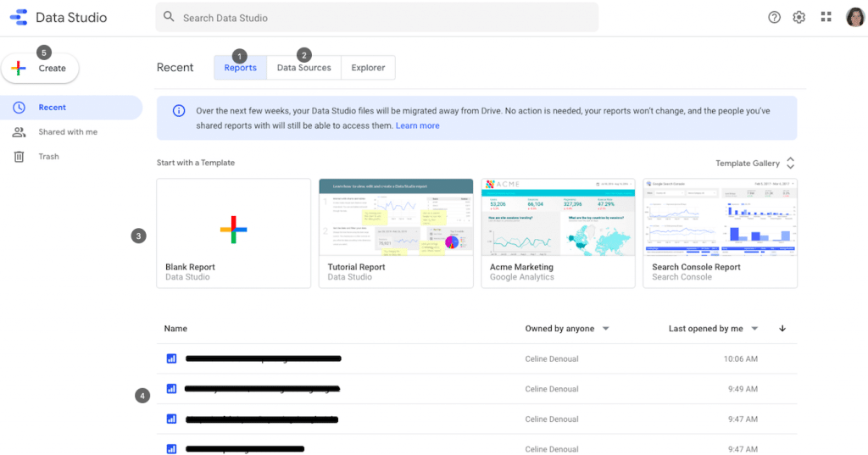
Task: Switch to the Explorer tab
Action: (x=368, y=68)
